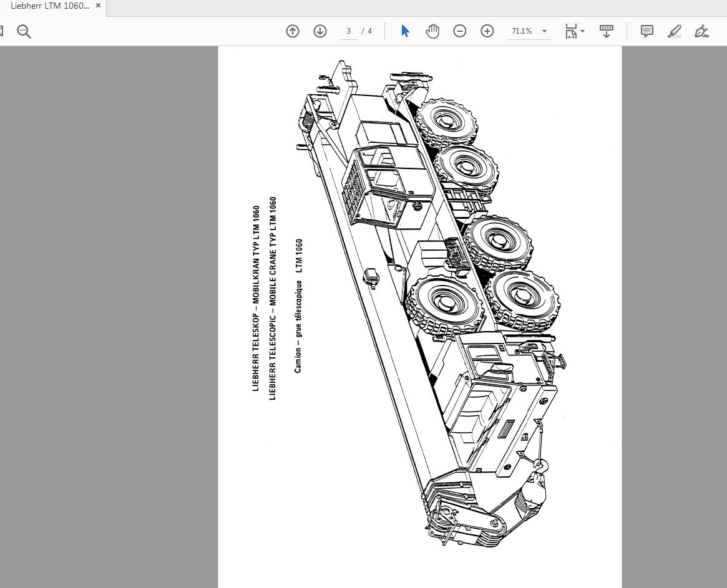The height and width of the screenshot is (588, 727).
Task: Switch to the Liebherr LTM 1060 tab
Action: [x=49, y=6]
